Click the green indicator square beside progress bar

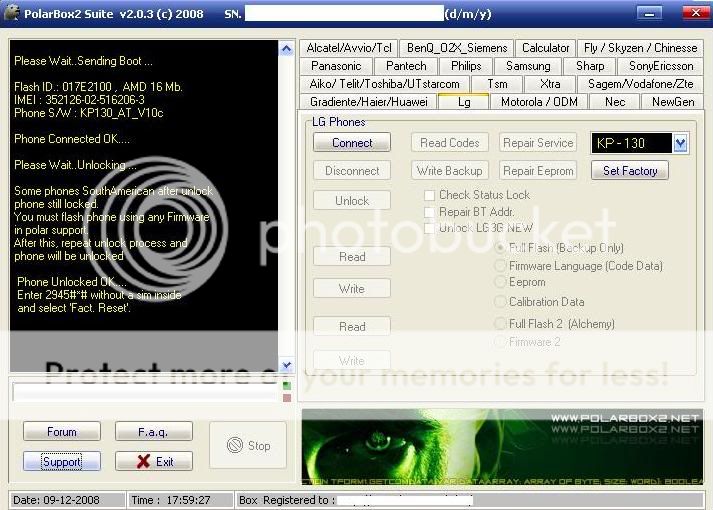[286, 386]
